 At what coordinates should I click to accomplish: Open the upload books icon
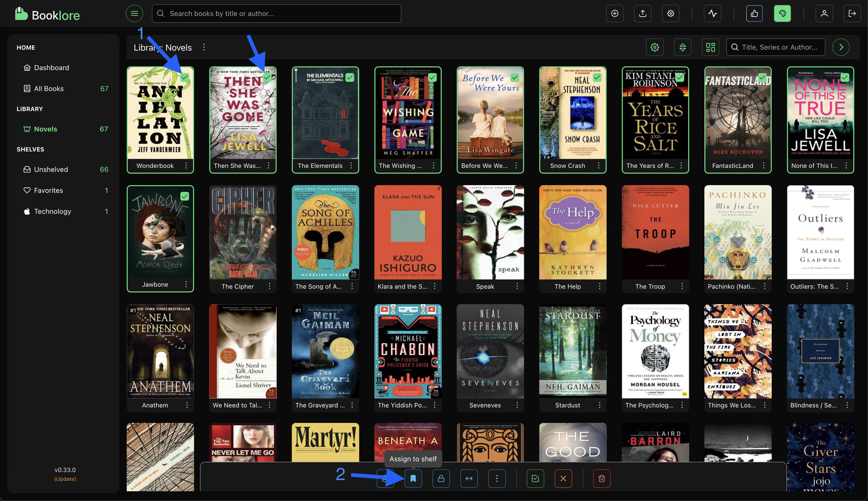pos(642,13)
